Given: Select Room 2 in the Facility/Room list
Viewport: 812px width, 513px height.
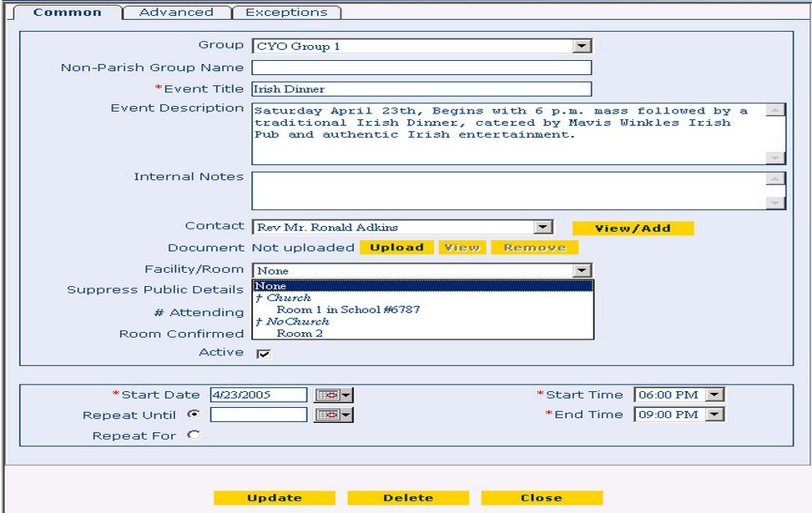Looking at the screenshot, I should (x=300, y=332).
